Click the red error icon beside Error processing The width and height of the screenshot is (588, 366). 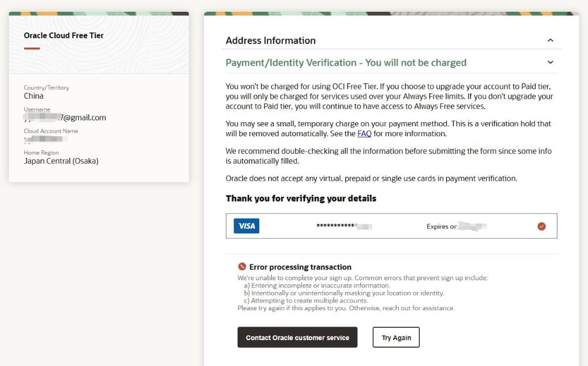[x=242, y=267]
